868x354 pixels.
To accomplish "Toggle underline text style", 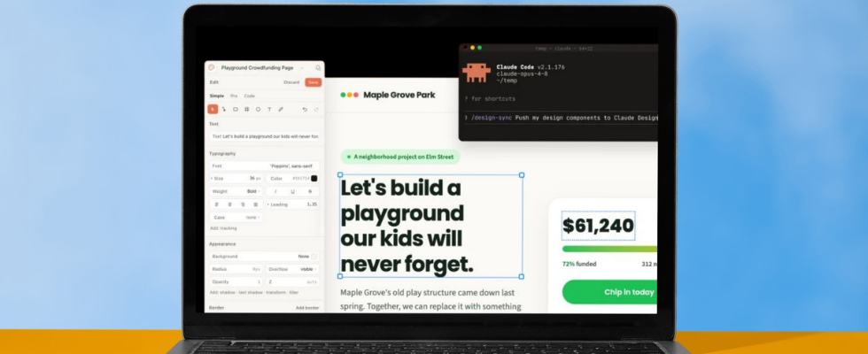I will (x=293, y=191).
